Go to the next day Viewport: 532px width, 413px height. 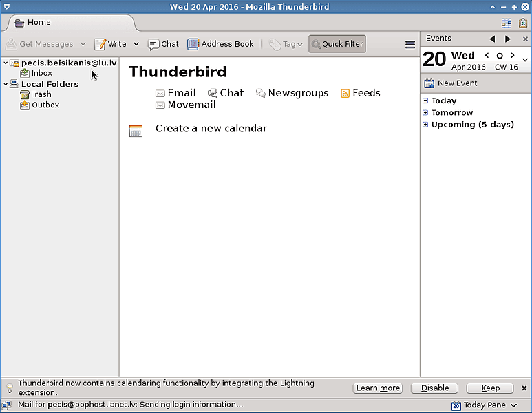pyautogui.click(x=513, y=55)
